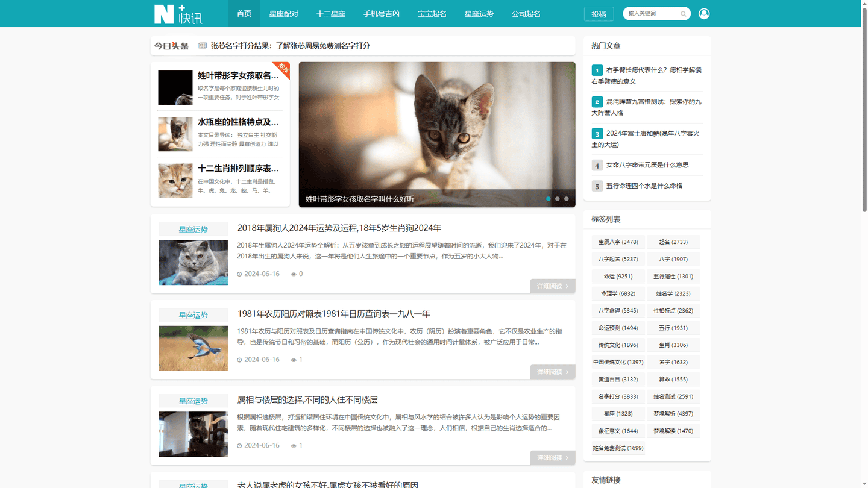Select the 生辰八字 (3478) tag
The width and height of the screenshot is (868, 488).
click(x=618, y=242)
